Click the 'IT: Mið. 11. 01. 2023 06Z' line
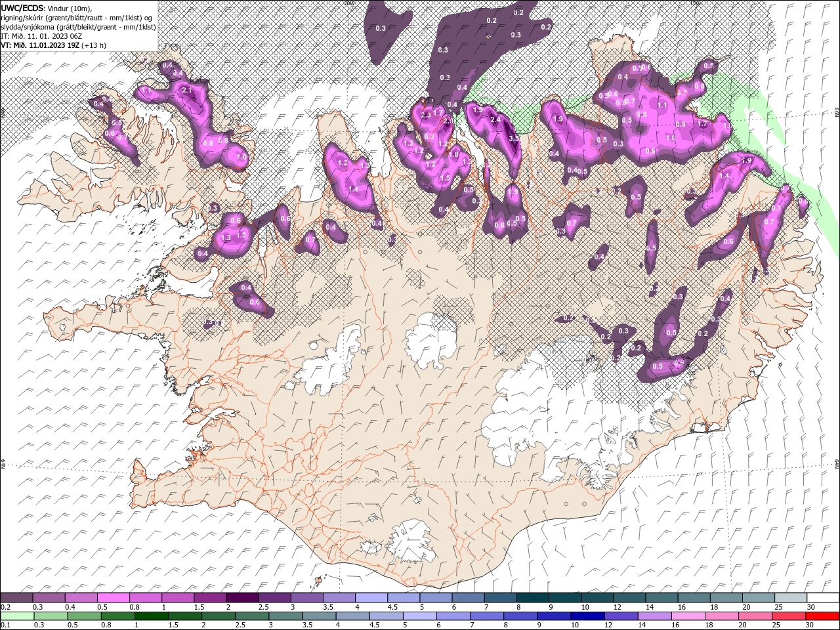Image resolution: width=840 pixels, height=630 pixels. [41, 35]
